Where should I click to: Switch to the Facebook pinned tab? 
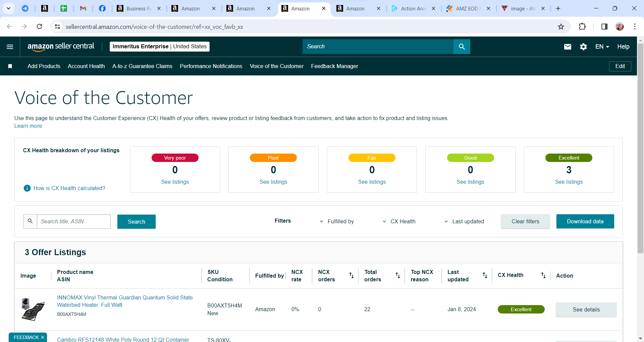[102, 8]
